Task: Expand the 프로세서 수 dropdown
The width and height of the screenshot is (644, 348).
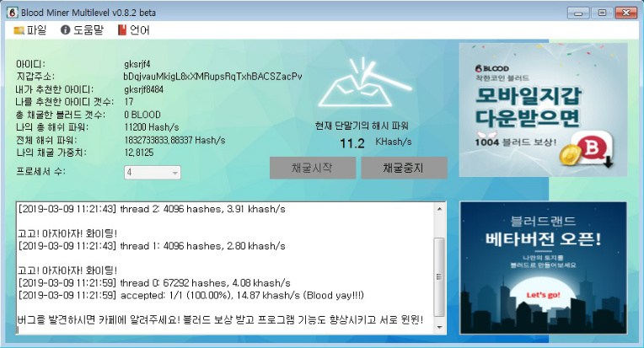Action: (x=153, y=173)
